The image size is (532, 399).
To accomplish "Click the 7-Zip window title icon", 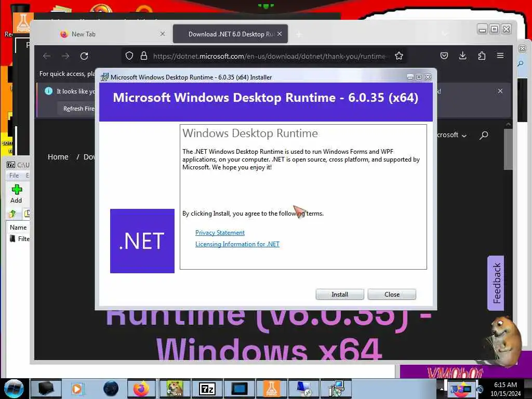I will click(11, 165).
